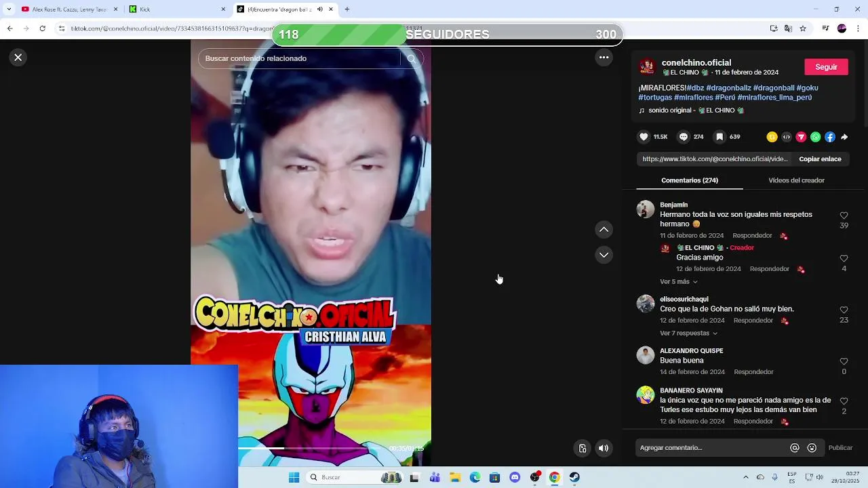Open comments via speech bubble icon
The width and height of the screenshot is (868, 488).
pos(684,137)
